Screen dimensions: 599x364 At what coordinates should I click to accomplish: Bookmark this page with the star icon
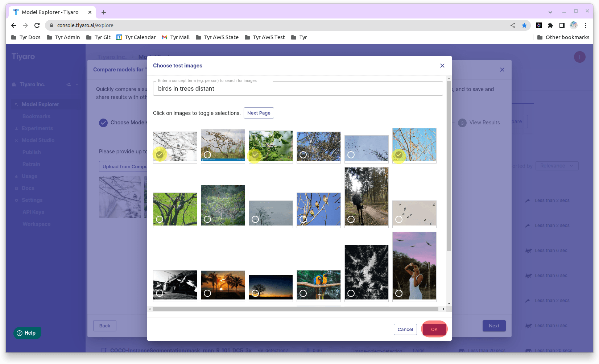coord(524,25)
